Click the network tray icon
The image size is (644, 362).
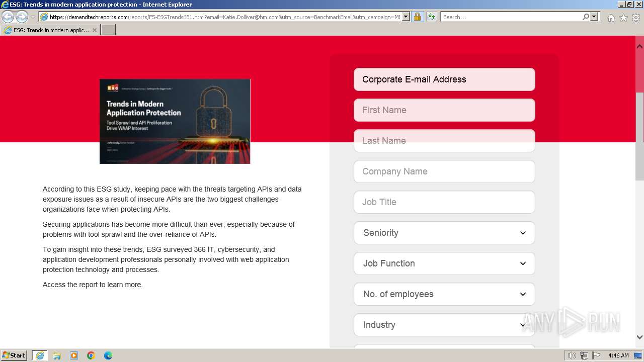click(584, 355)
